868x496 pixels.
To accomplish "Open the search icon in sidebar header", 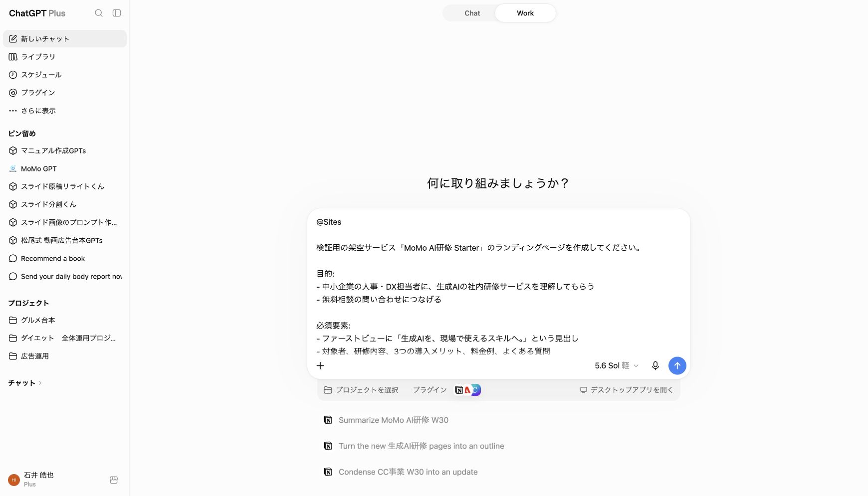I will click(x=99, y=13).
